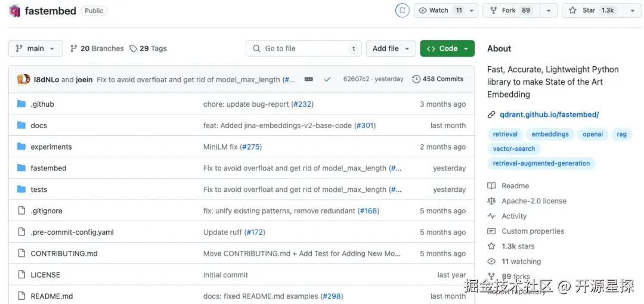Open the MiniLM fix commit message
The height and width of the screenshot is (304, 644).
(220, 147)
